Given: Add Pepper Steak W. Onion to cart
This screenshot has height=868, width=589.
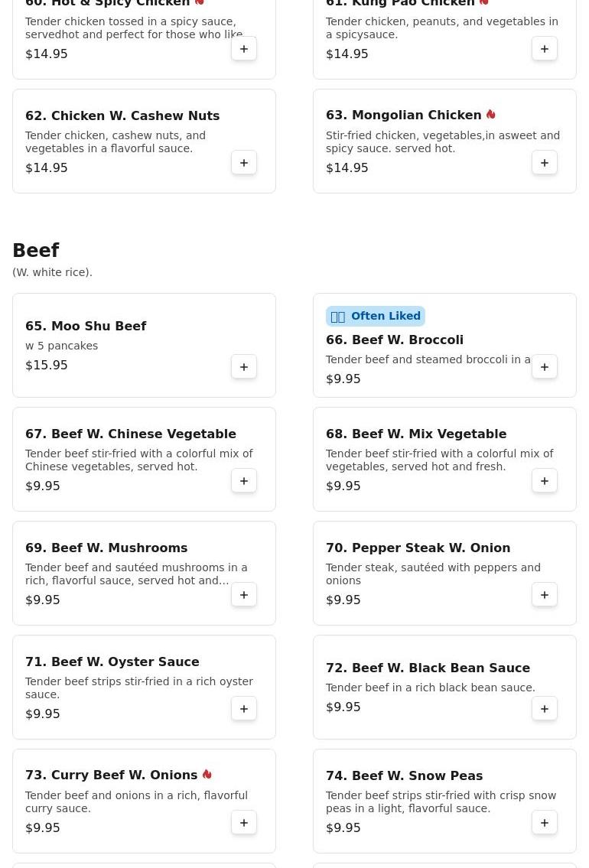Looking at the screenshot, I should click(x=545, y=595).
